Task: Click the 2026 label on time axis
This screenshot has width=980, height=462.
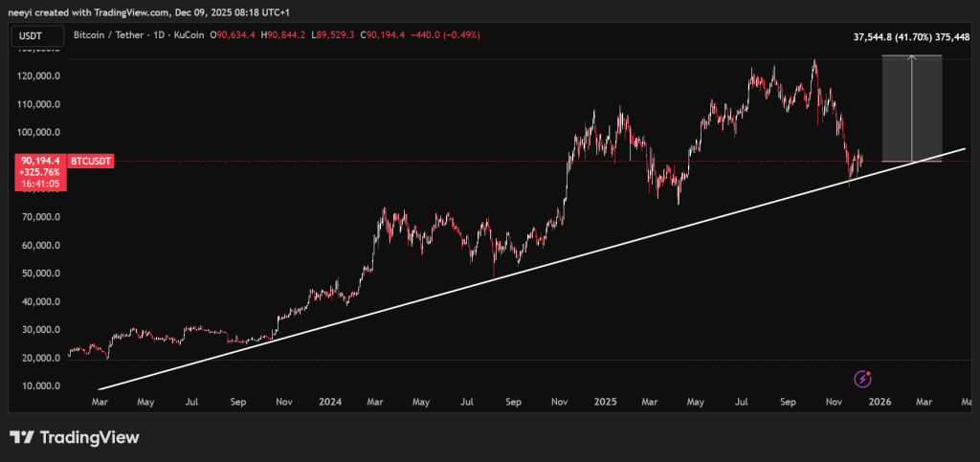Action: [879, 404]
